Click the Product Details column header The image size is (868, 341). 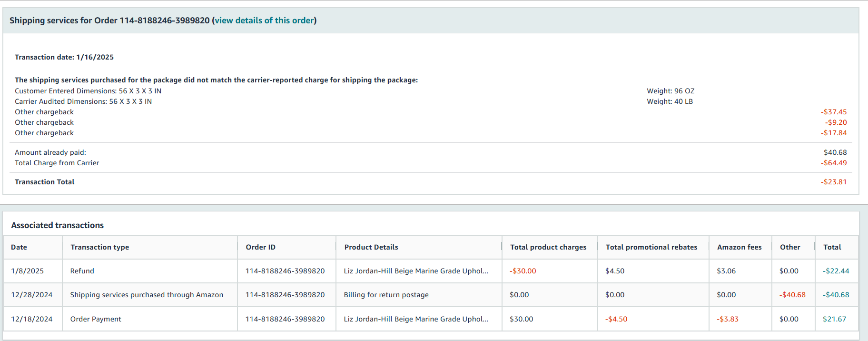coord(371,247)
